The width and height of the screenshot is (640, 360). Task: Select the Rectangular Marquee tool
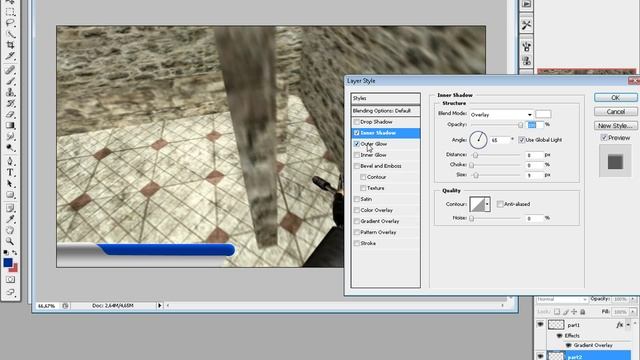click(10, 12)
